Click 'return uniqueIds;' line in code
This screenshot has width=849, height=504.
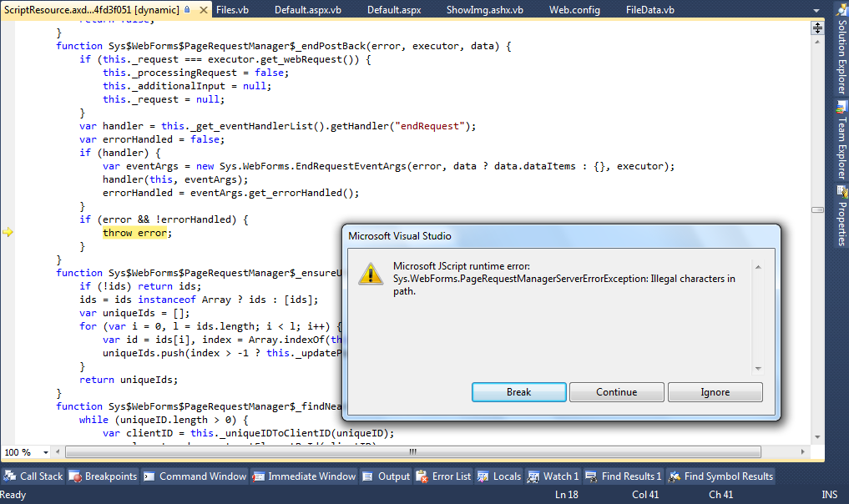point(129,380)
